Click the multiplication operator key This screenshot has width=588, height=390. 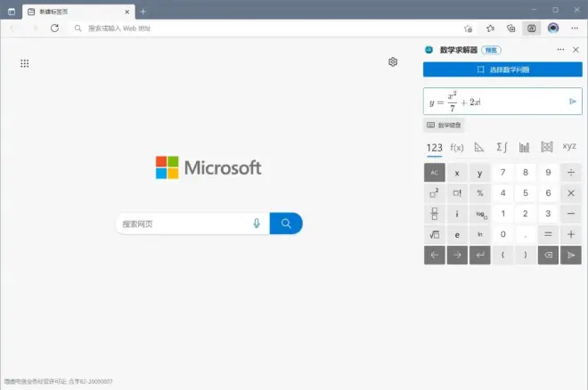click(571, 193)
